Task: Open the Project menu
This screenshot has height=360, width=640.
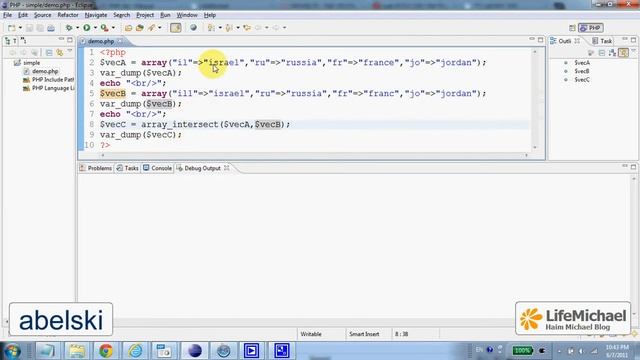Action: pos(145,15)
